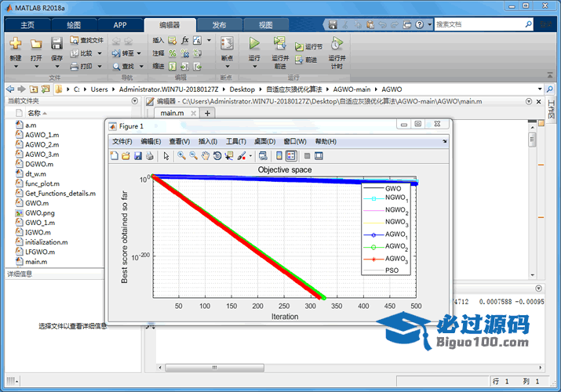Click Figure 1 print icon
This screenshot has width=561, height=392.
tap(150, 156)
